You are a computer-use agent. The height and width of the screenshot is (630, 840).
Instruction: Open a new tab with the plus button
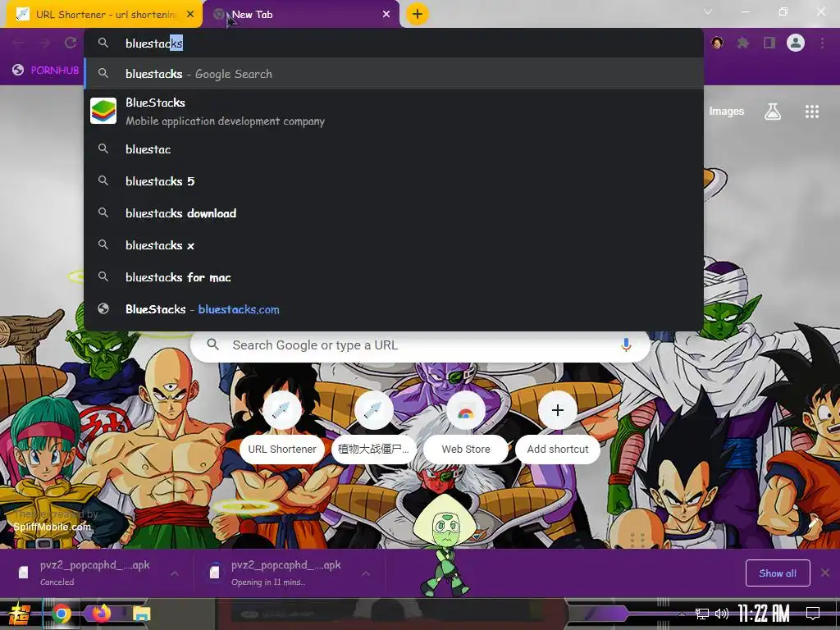click(418, 14)
